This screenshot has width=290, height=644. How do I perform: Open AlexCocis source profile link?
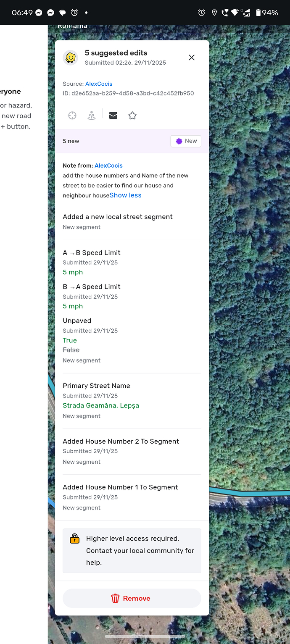point(99,84)
